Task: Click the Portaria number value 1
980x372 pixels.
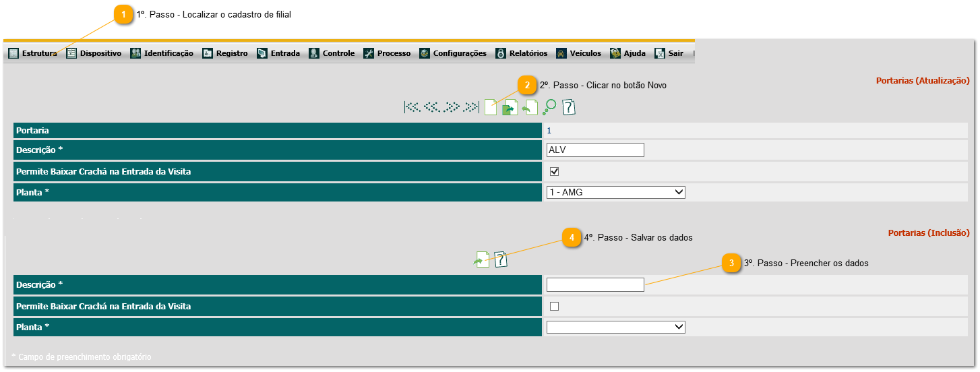Action: pos(549,130)
